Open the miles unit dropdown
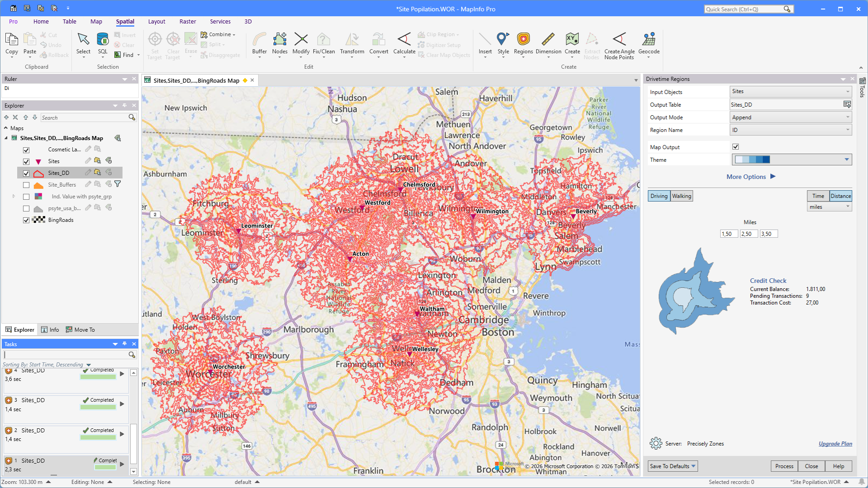The height and width of the screenshot is (488, 868). pos(829,207)
